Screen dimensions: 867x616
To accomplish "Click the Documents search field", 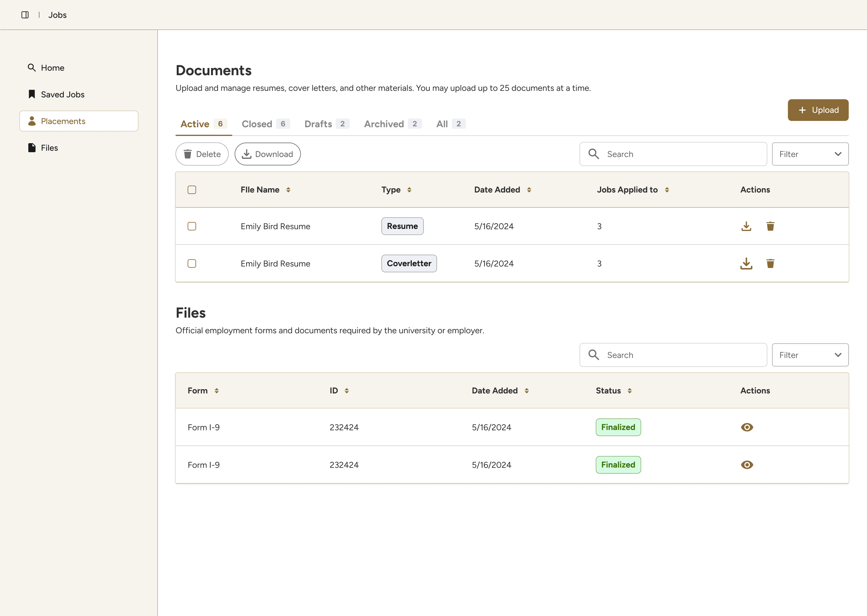I will click(x=679, y=154).
